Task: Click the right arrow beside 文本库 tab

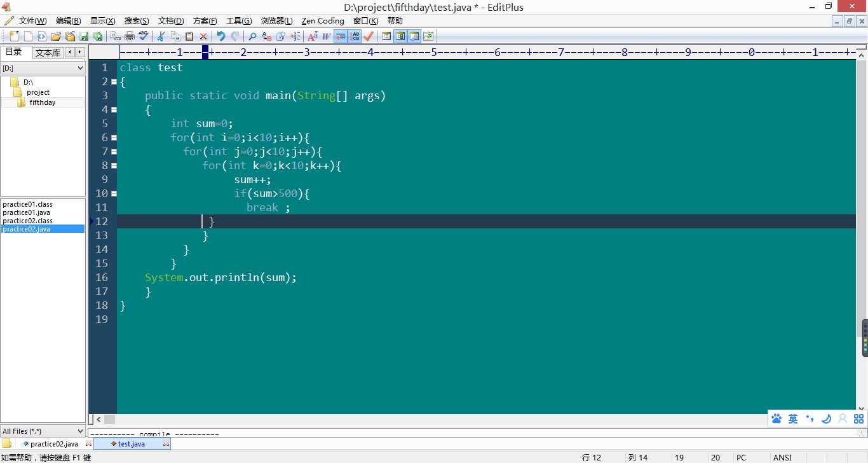Action: click(x=79, y=52)
